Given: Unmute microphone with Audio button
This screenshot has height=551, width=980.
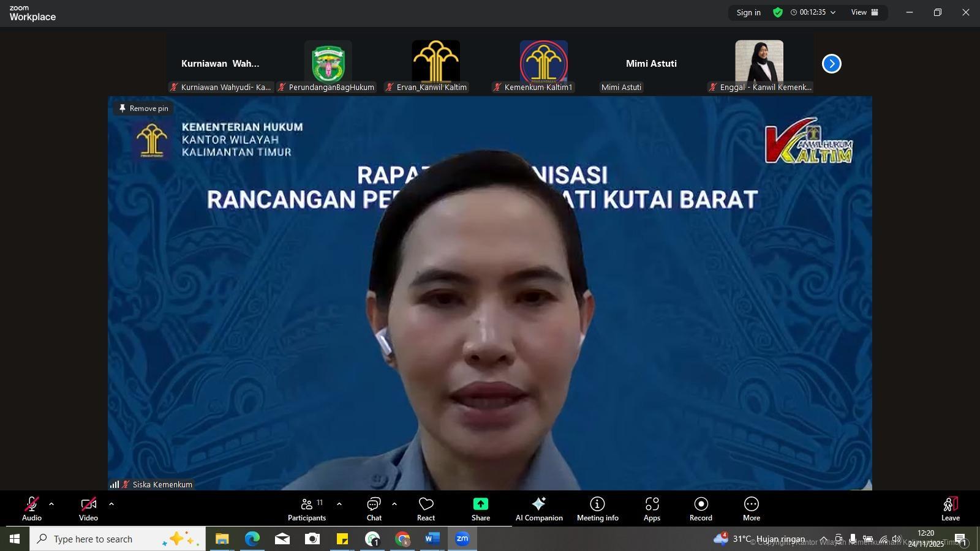Looking at the screenshot, I should pos(32,509).
